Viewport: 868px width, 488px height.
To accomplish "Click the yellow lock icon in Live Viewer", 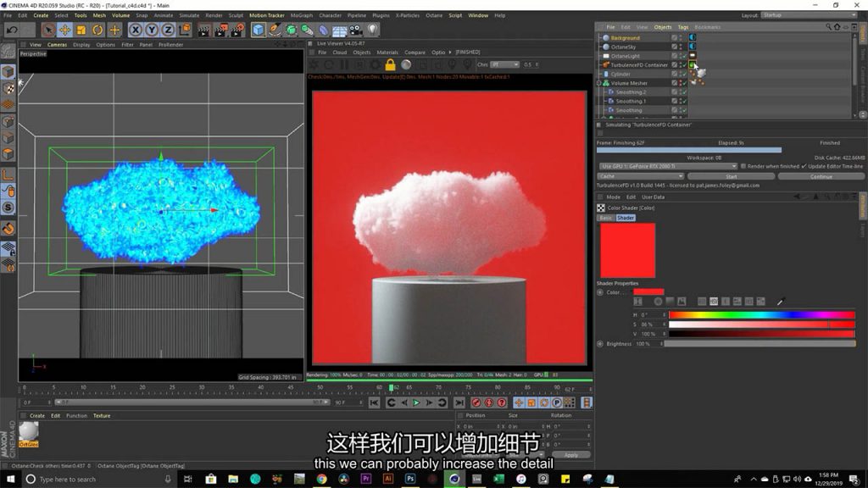I will (x=390, y=64).
